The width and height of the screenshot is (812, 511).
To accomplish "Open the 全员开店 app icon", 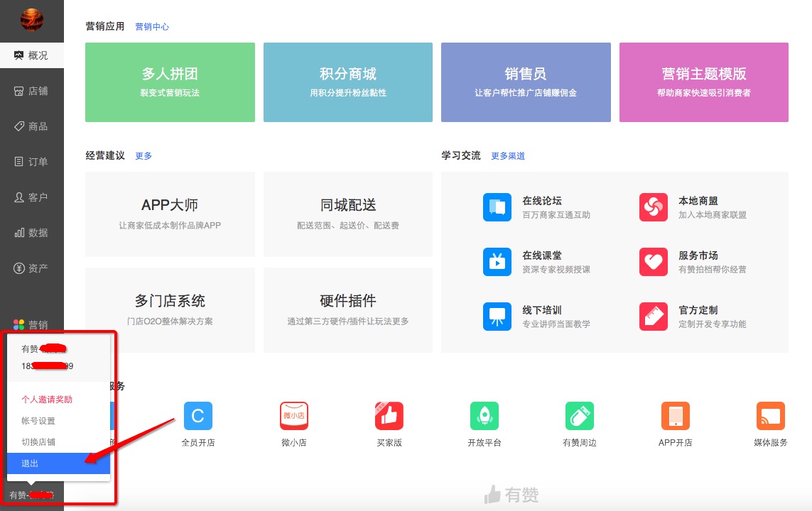I will click(x=197, y=416).
